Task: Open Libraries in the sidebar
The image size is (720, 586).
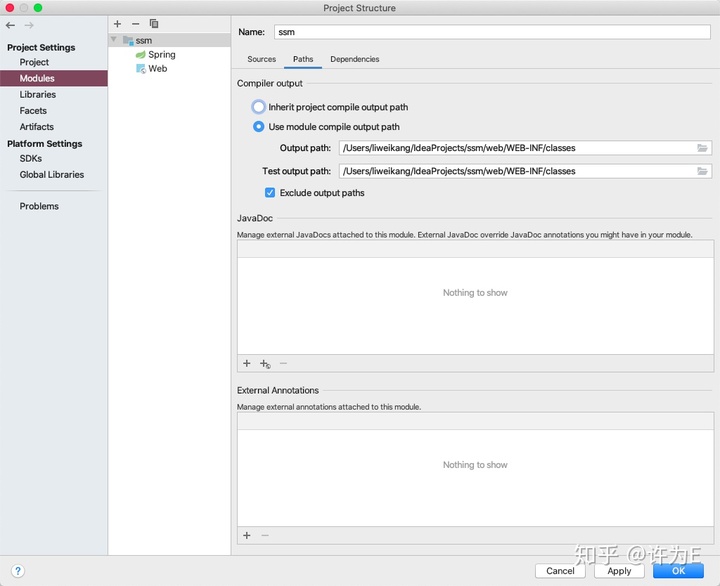Action: pyautogui.click(x=38, y=95)
